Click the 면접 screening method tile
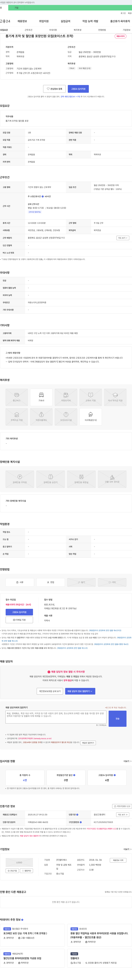132x980 pixels. tap(50, 582)
